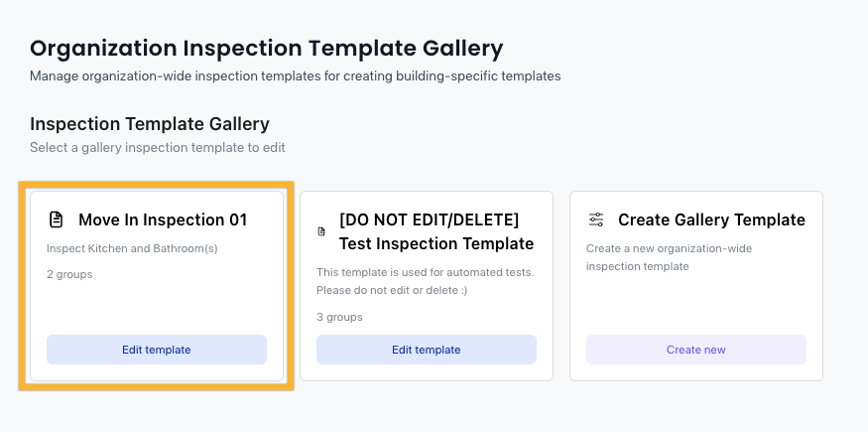Click 'Select a gallery inspection template to edit' text
This screenshot has width=868, height=432.
(157, 147)
